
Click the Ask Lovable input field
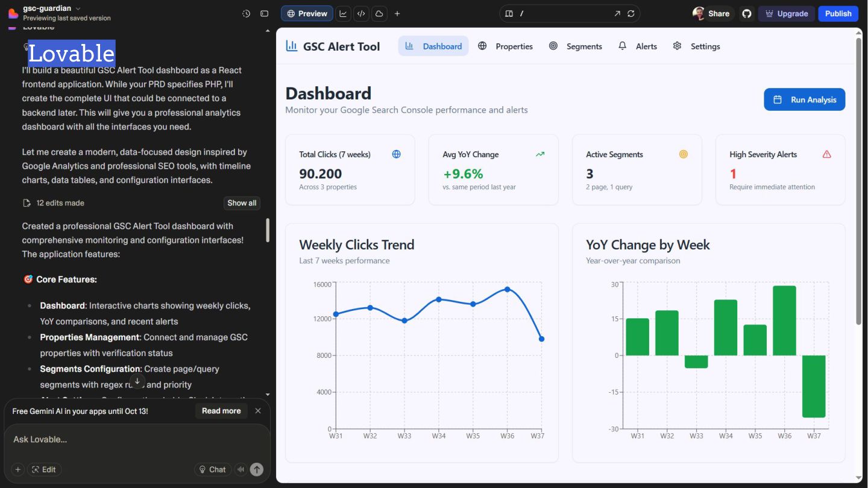coord(137,440)
